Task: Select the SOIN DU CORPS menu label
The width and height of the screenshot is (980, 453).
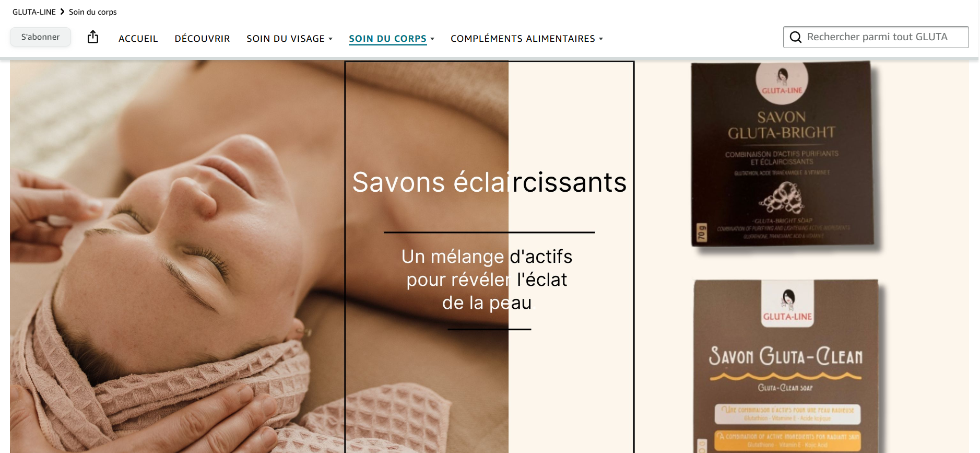Action: [387, 39]
